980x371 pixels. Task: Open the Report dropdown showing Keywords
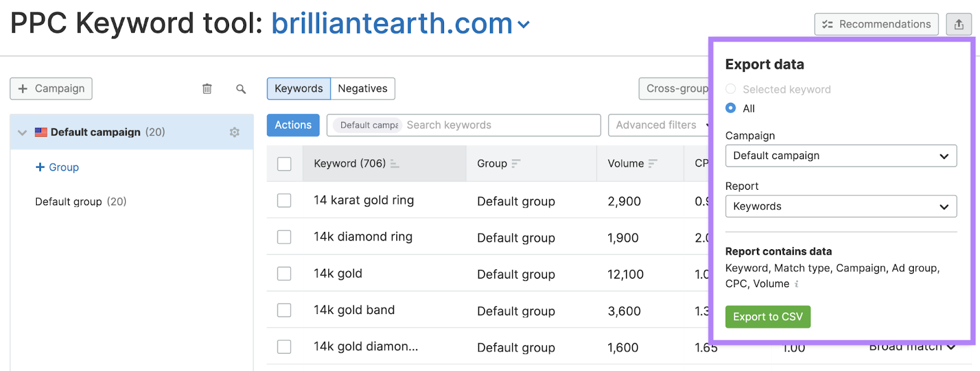click(841, 206)
